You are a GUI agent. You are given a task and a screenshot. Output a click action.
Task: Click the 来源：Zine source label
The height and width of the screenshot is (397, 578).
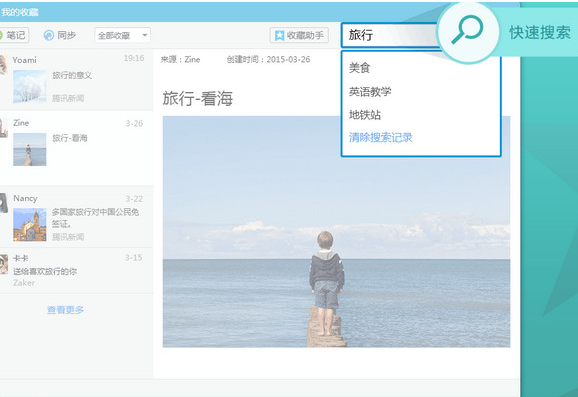click(181, 60)
